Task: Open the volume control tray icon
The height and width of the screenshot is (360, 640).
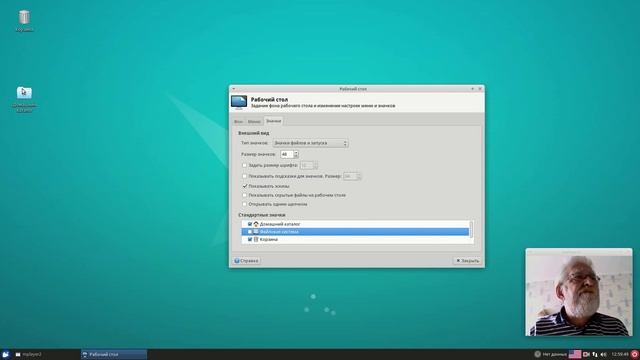Action: click(603, 354)
